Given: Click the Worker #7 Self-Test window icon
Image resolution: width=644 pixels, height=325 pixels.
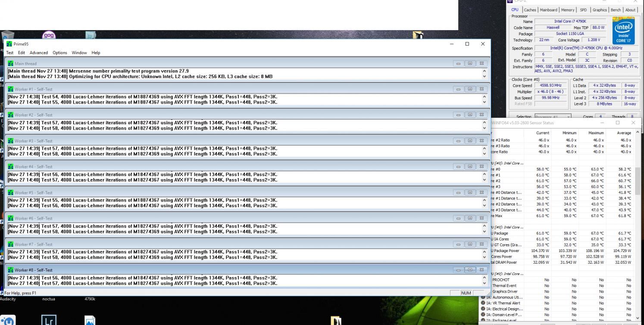Looking at the screenshot, I should [x=11, y=244].
